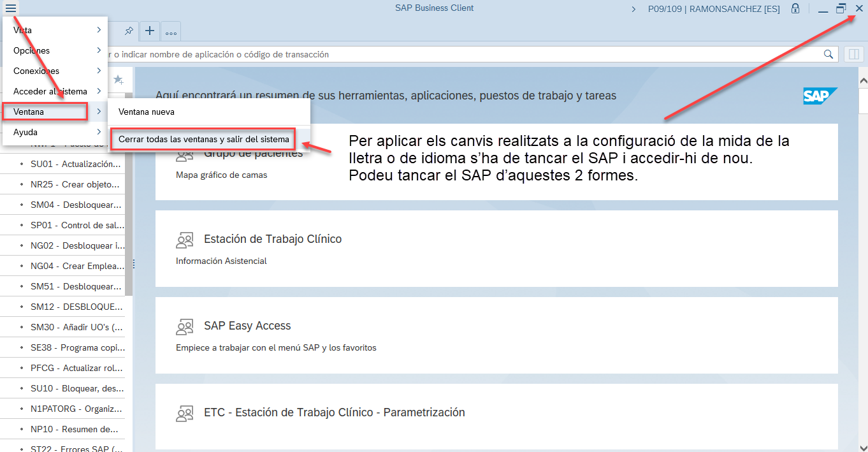Open the Ayuda submenu
The image size is (868, 452).
pyautogui.click(x=55, y=132)
